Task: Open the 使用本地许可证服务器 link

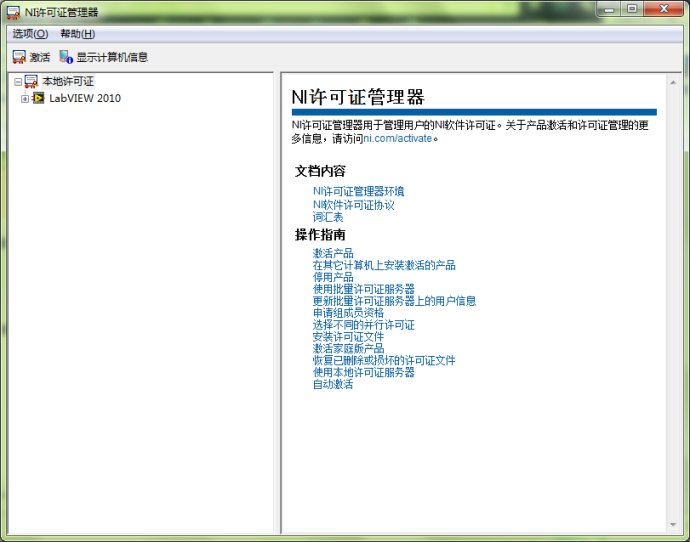Action: pyautogui.click(x=363, y=372)
